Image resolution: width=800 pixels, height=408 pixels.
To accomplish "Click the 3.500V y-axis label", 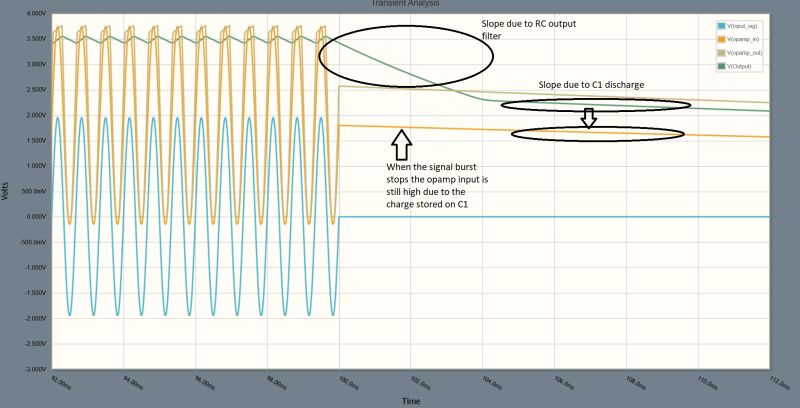I will tap(36, 39).
